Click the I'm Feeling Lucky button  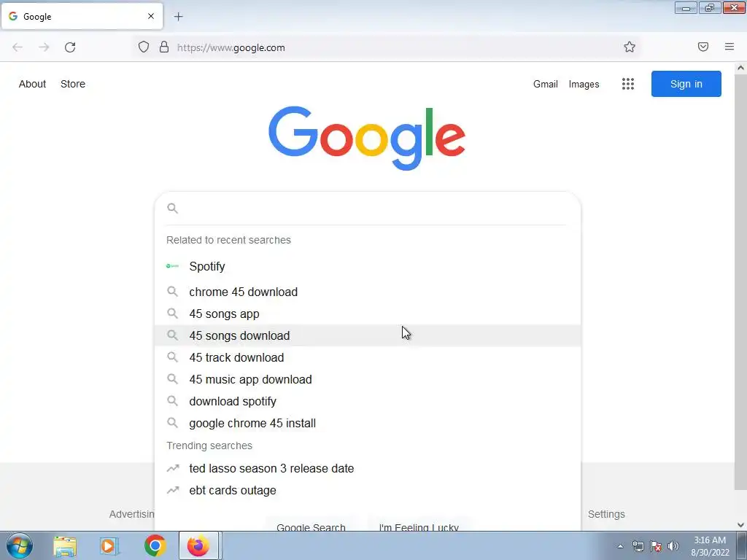click(x=419, y=525)
